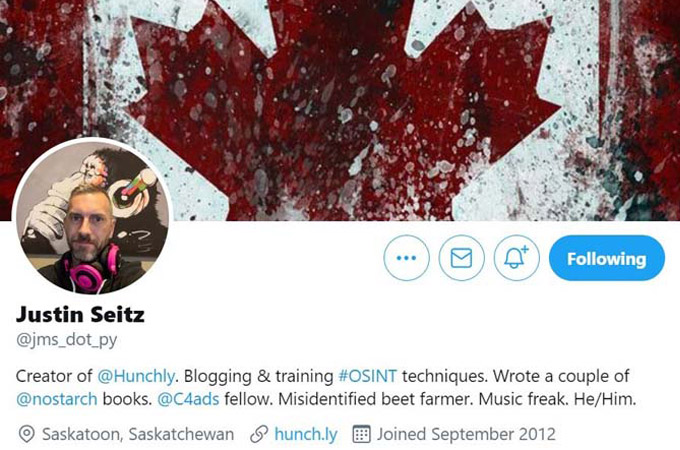Click the chain link icon beside hunch.ly
Image resolution: width=680 pixels, height=450 pixels.
pyautogui.click(x=259, y=434)
